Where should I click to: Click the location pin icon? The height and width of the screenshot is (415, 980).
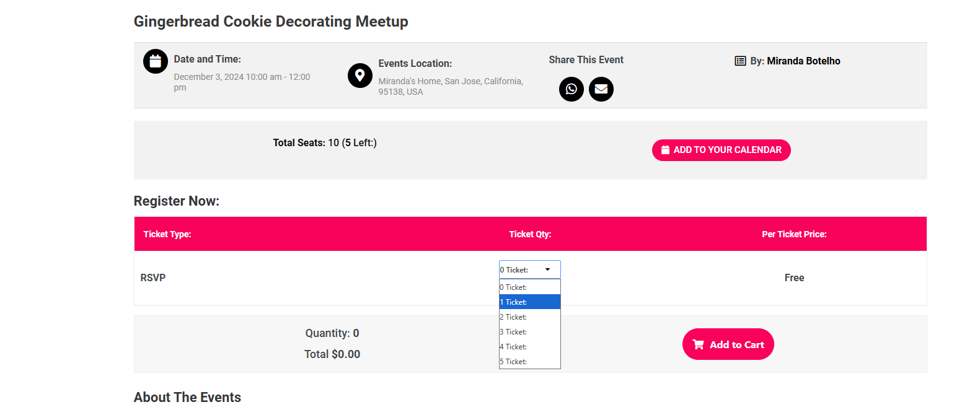(360, 76)
